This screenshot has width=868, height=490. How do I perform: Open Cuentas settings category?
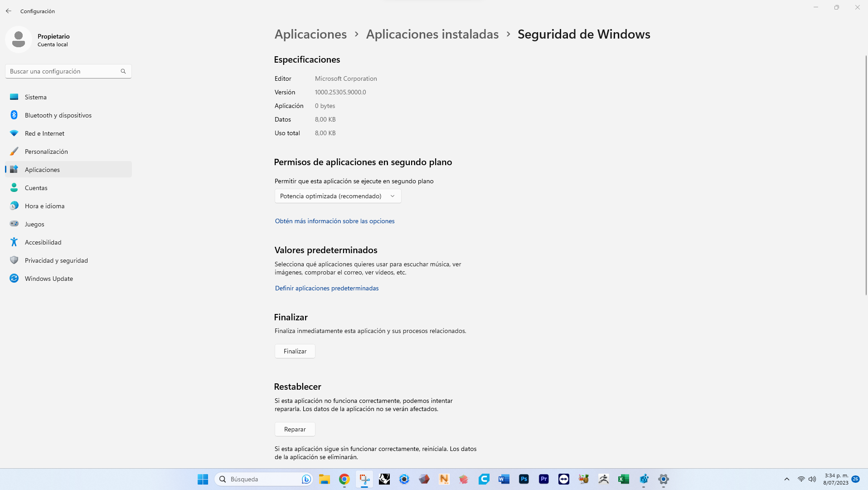pyautogui.click(x=68, y=188)
